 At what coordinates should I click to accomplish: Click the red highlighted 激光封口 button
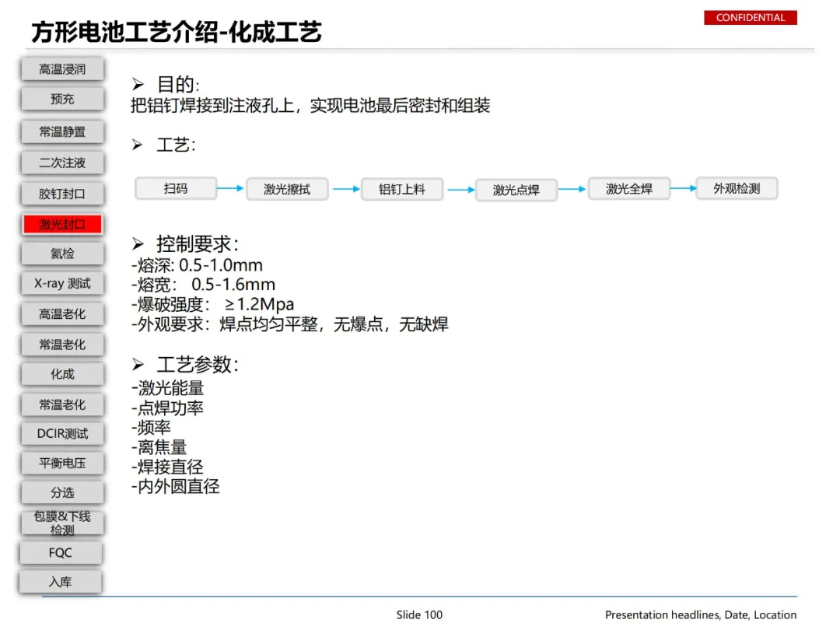click(62, 225)
